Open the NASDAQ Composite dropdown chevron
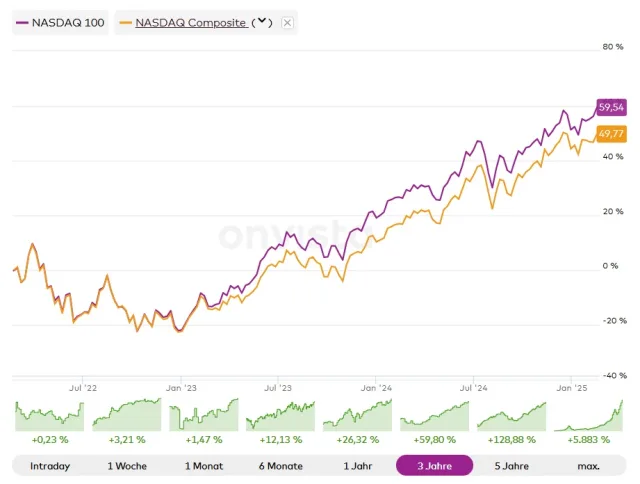This screenshot has width=640, height=484. 263,23
